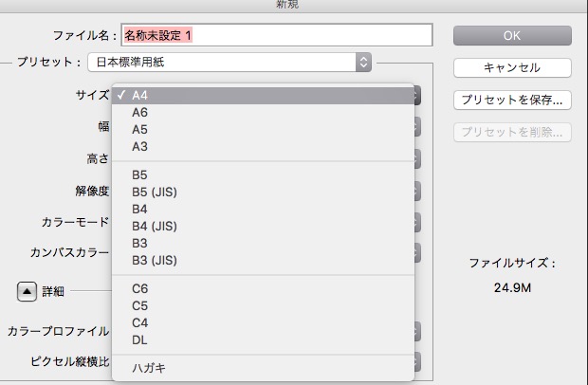Choose A6 paper size
The height and width of the screenshot is (385, 588).
pos(140,112)
